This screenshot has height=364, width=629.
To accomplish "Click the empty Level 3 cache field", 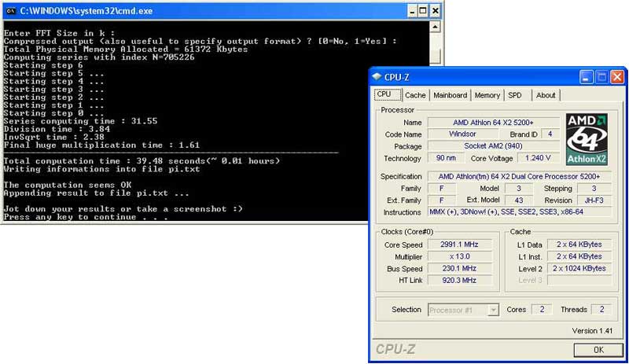I will point(579,280).
